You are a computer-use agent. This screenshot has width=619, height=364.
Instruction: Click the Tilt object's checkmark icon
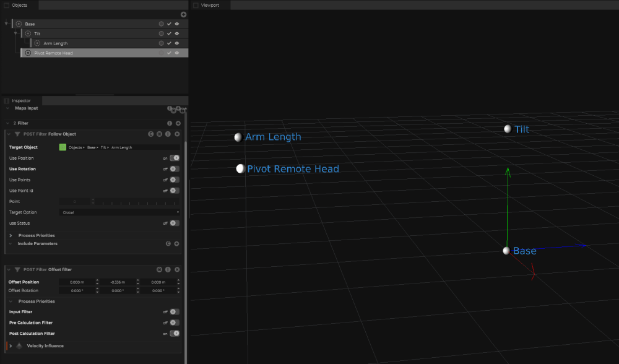[x=169, y=33]
